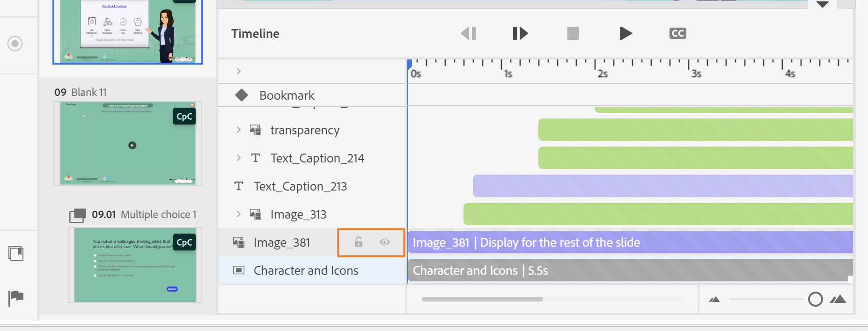This screenshot has height=331, width=868.
Task: Toggle lock for Image_381 layer
Action: coord(358,242)
